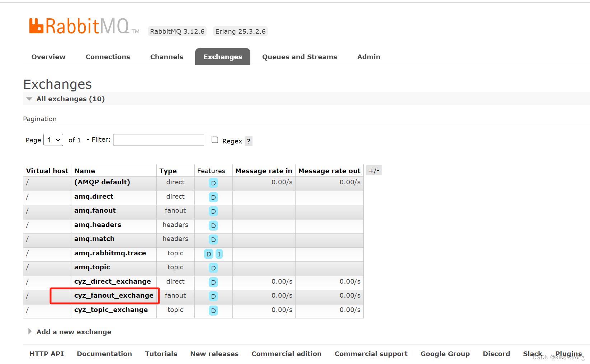The width and height of the screenshot is (590, 364).
Task: Click the D feature badge for AMQP default
Action: 213,183
